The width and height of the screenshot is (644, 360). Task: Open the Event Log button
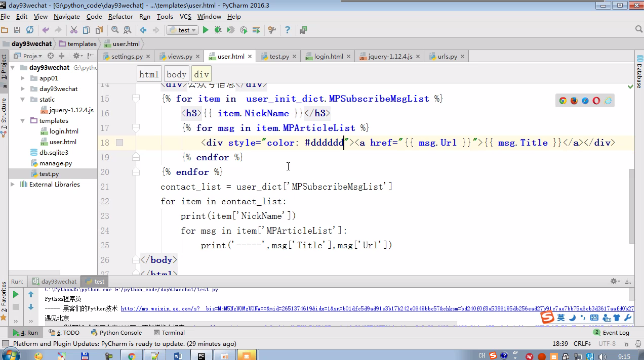pos(612,333)
